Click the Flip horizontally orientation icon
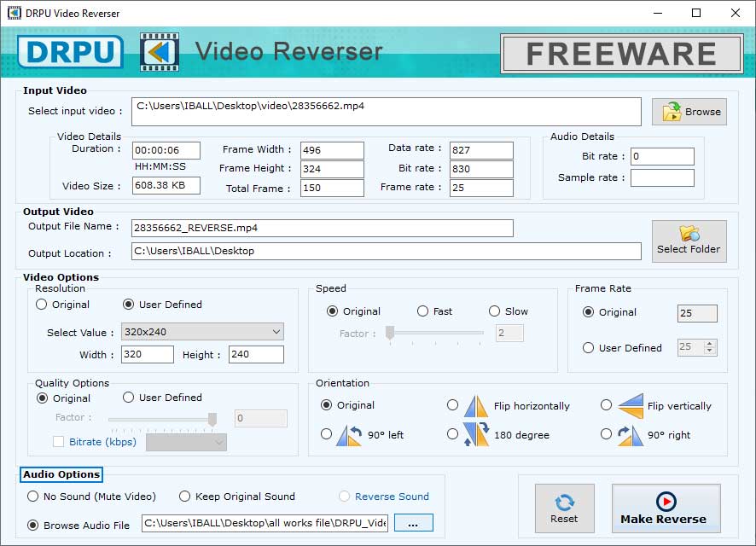756x546 pixels. 476,406
